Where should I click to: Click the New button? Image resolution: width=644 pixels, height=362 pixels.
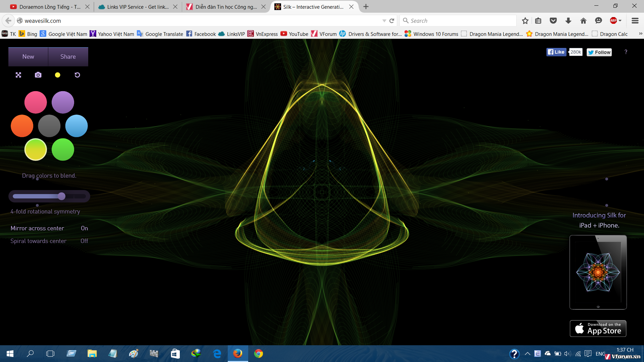(x=28, y=57)
